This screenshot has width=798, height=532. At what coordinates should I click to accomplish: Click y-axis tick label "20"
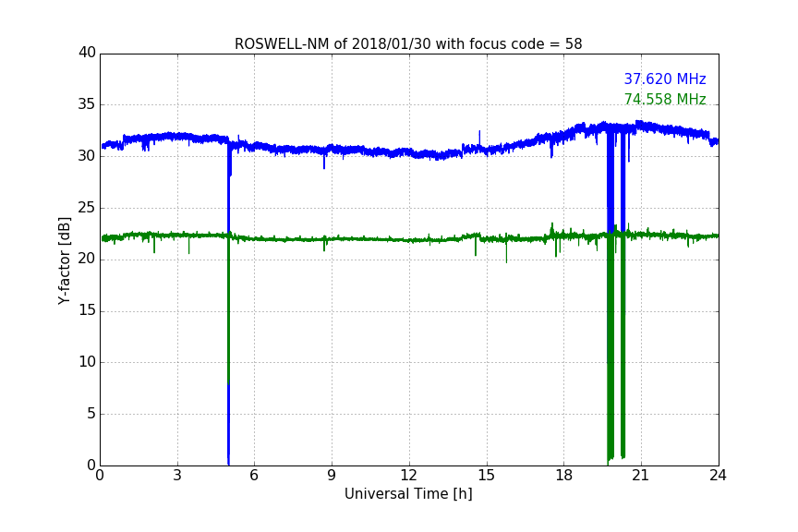pyautogui.click(x=87, y=259)
